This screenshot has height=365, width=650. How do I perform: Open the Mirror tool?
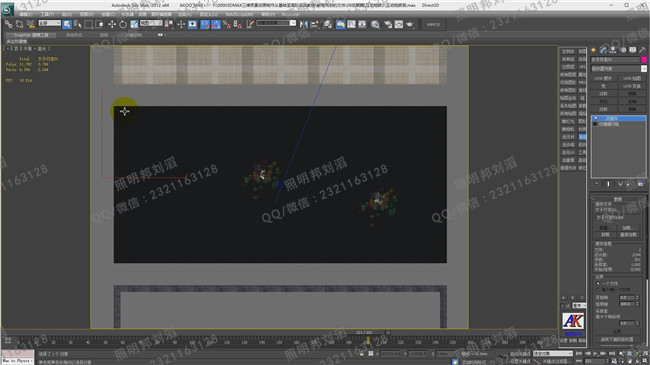(x=304, y=24)
